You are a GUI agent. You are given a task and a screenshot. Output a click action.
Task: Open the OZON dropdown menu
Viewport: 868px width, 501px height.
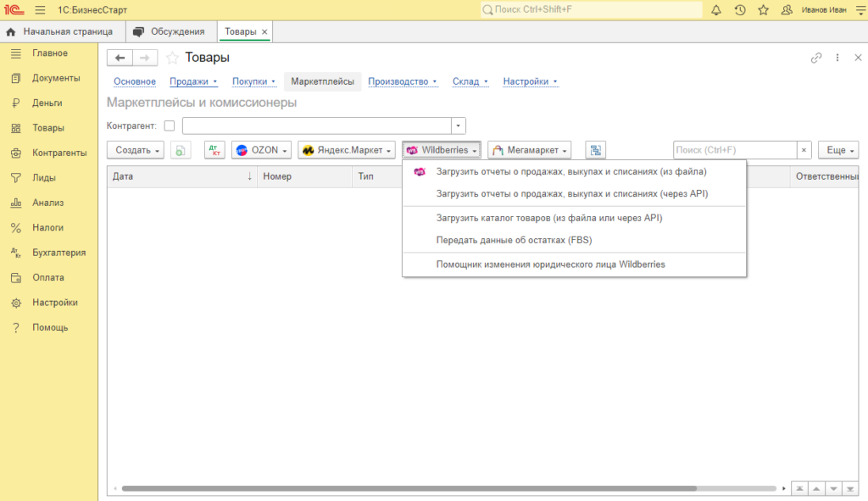pos(261,150)
